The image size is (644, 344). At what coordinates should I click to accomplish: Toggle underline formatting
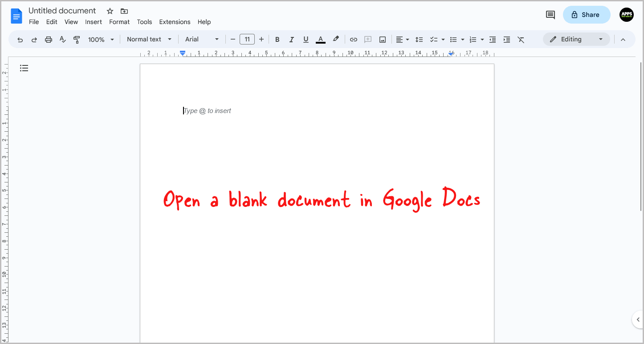tap(306, 40)
